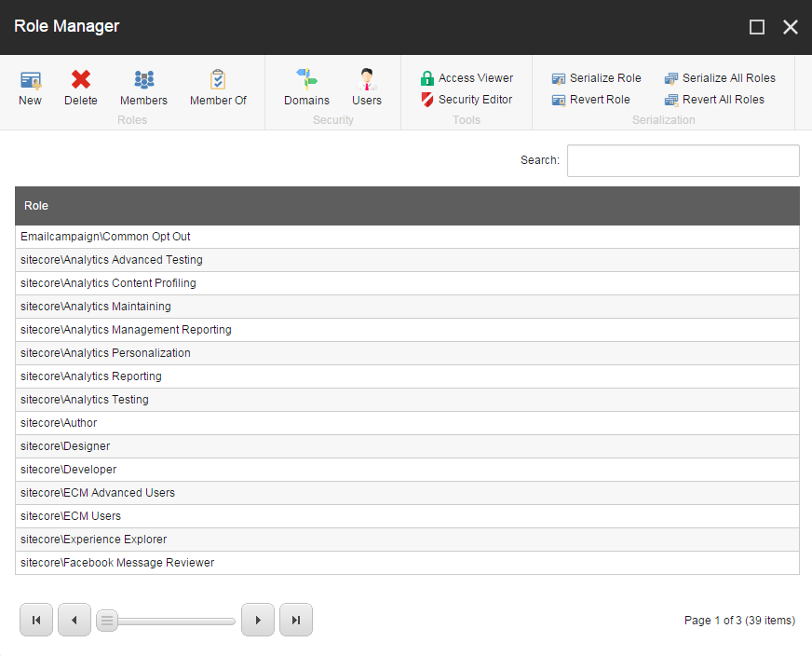Select the Emailcampaign\Common Opt Out role
The height and width of the screenshot is (656, 812).
105,236
